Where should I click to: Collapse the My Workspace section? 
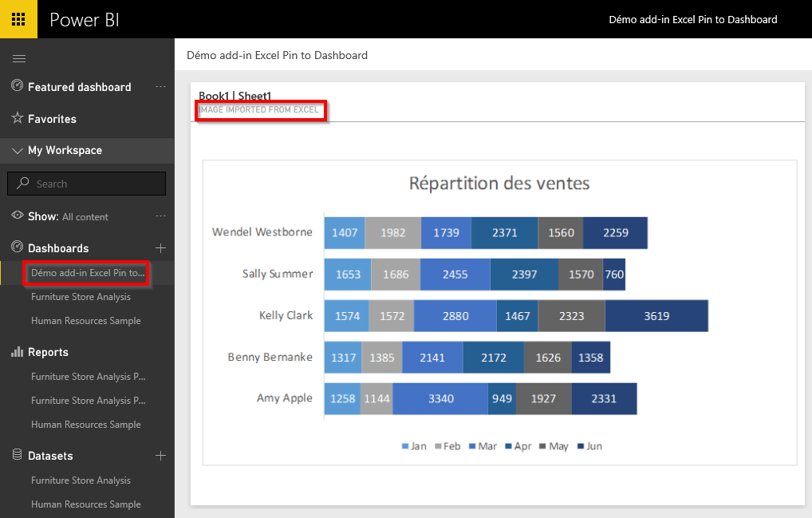pos(17,150)
